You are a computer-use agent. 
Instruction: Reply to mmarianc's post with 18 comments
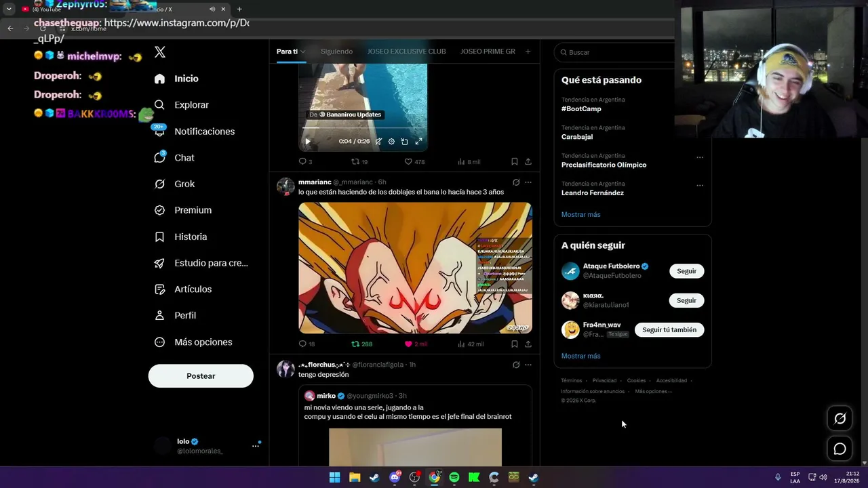307,344
